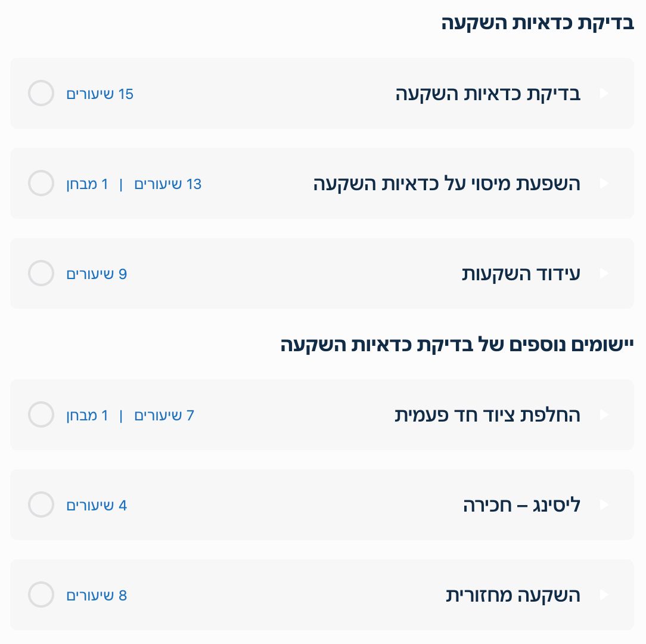Image resolution: width=646 pixels, height=644 pixels.
Task: Open the החלפת ציוד חד פעמית topic title
Action: tap(487, 416)
